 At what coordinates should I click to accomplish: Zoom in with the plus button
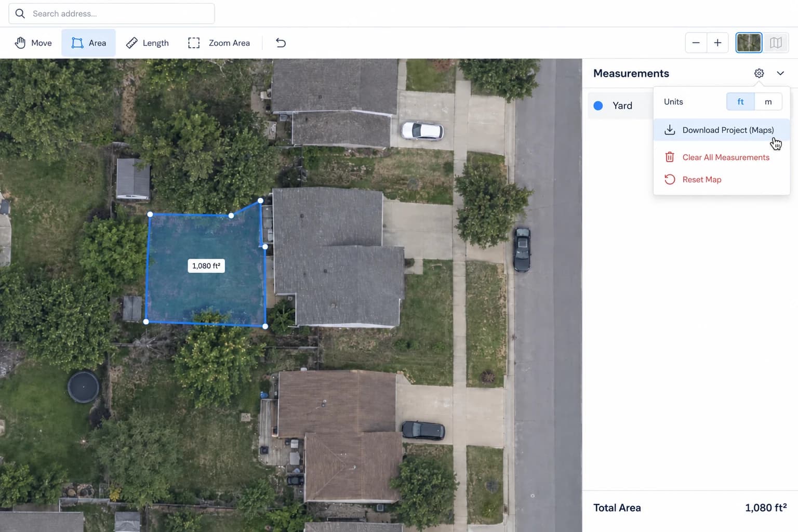click(x=717, y=43)
